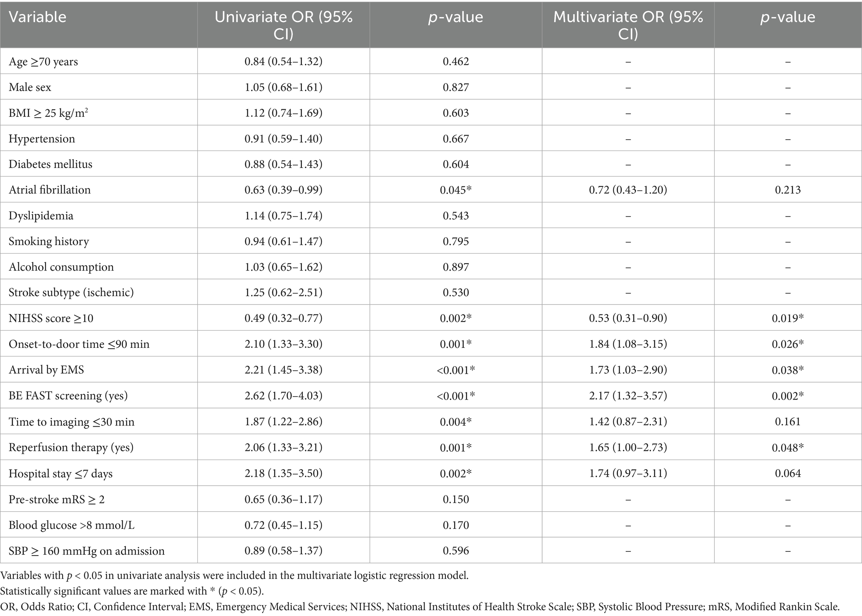The image size is (862, 616).
Task: Click the "Male sex" variable cell
Action: pyautogui.click(x=30, y=87)
